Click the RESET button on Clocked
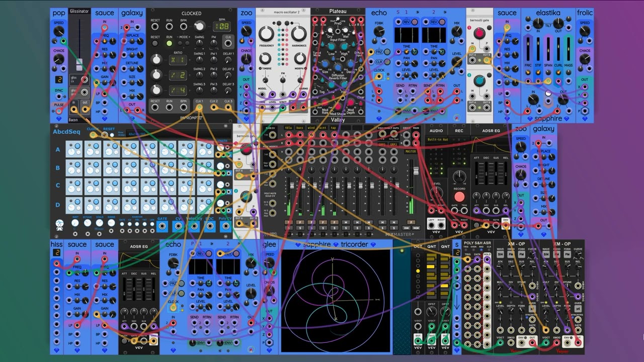The width and height of the screenshot is (644, 362). click(155, 44)
